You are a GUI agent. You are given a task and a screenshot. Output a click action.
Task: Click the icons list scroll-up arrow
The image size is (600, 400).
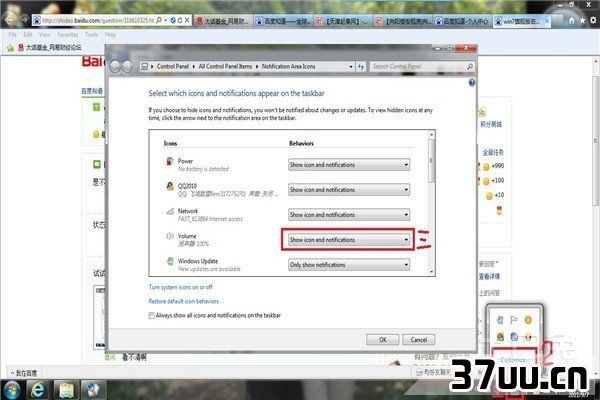coord(431,134)
